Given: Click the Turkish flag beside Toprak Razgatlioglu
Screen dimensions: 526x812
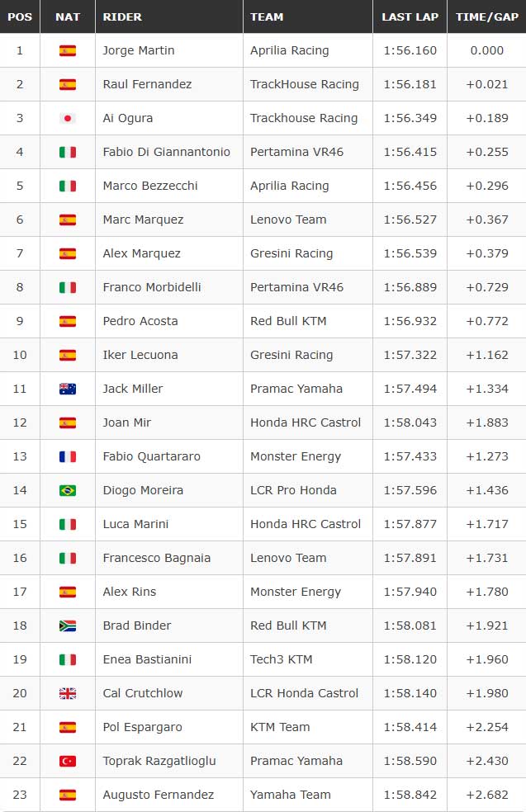Looking at the screenshot, I should click(x=68, y=761).
